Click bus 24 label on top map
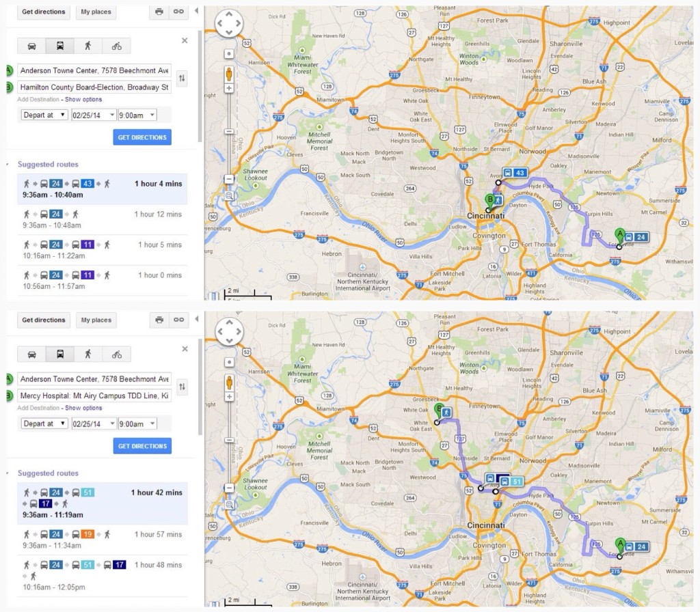Screen dimensions: 700x612 point(636,237)
